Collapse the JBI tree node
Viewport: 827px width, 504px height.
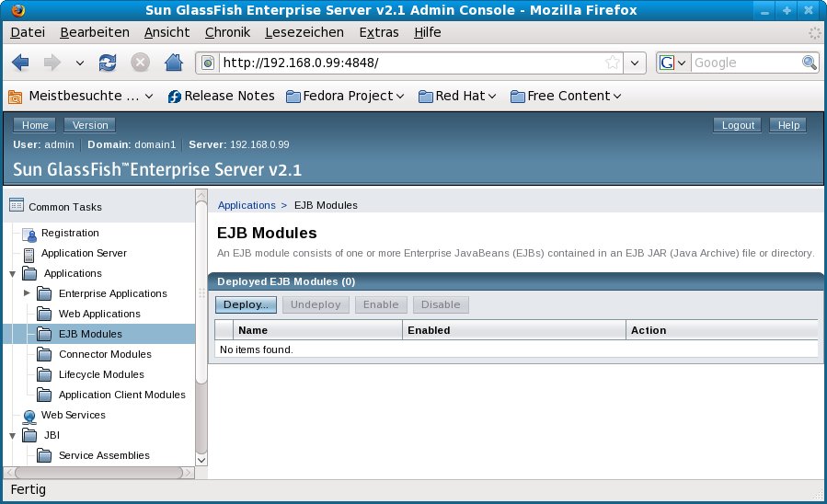[11, 436]
